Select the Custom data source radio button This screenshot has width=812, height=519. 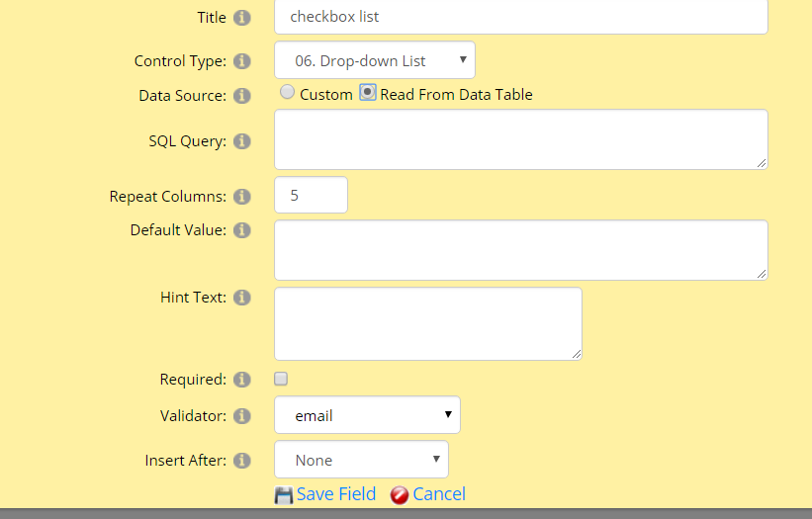[x=287, y=92]
